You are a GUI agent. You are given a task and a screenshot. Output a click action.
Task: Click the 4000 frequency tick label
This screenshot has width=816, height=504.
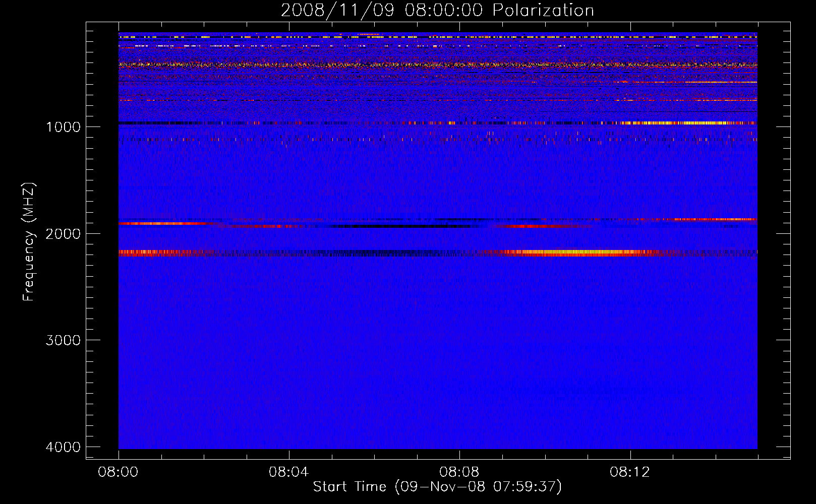click(63, 447)
